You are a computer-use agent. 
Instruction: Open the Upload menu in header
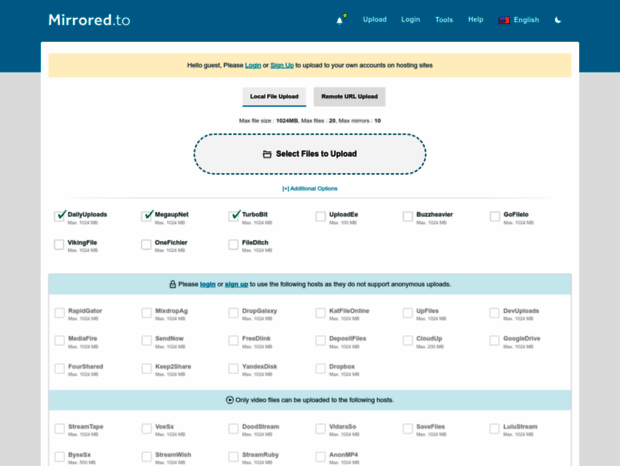click(374, 19)
